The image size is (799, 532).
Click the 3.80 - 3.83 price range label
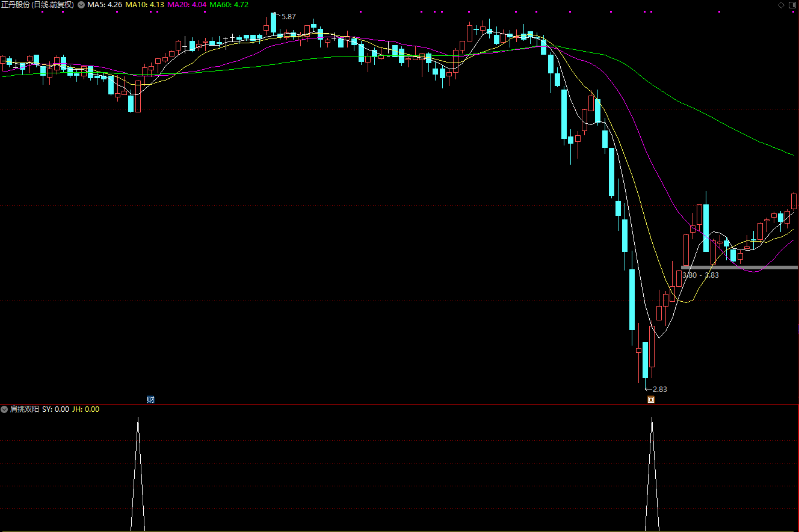click(700, 275)
